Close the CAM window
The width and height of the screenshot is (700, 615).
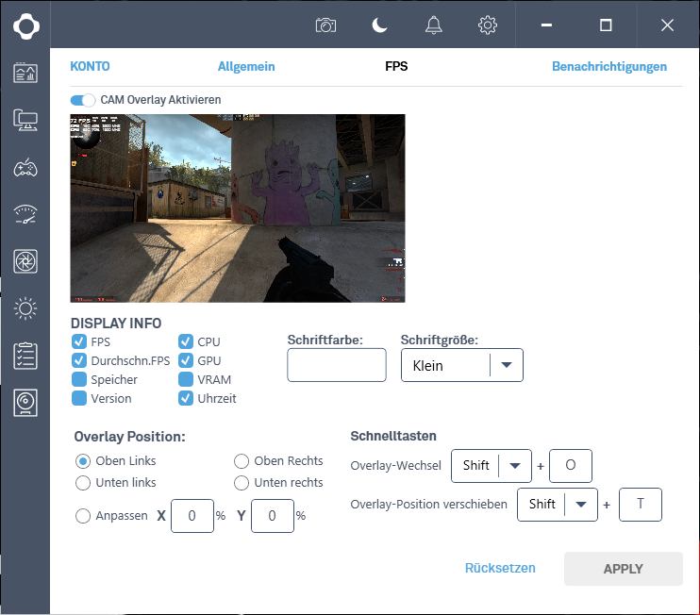coord(667,25)
